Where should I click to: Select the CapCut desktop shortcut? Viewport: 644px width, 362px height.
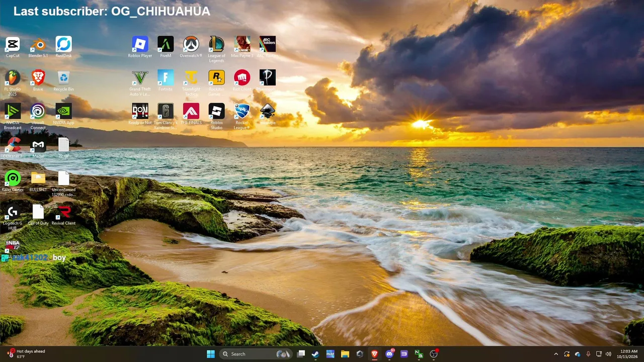[13, 47]
